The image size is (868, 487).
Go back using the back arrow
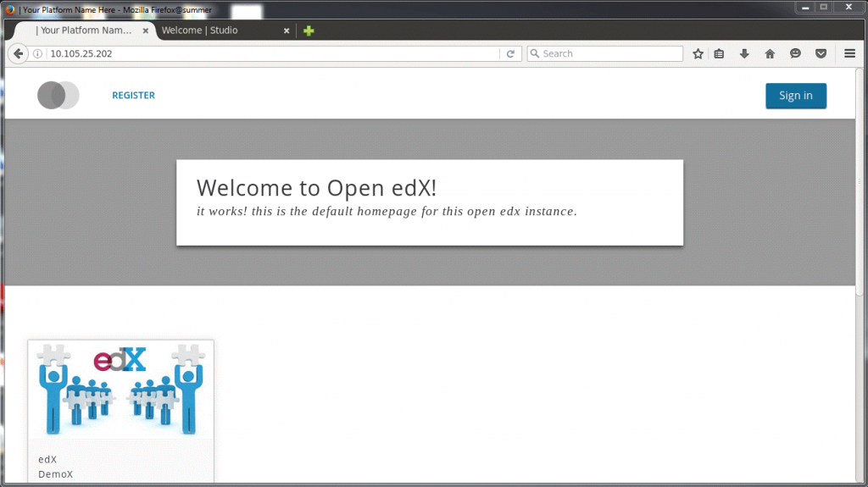coord(19,53)
